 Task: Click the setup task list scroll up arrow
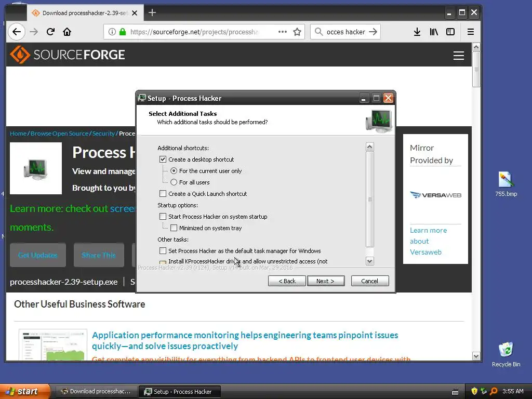click(370, 147)
